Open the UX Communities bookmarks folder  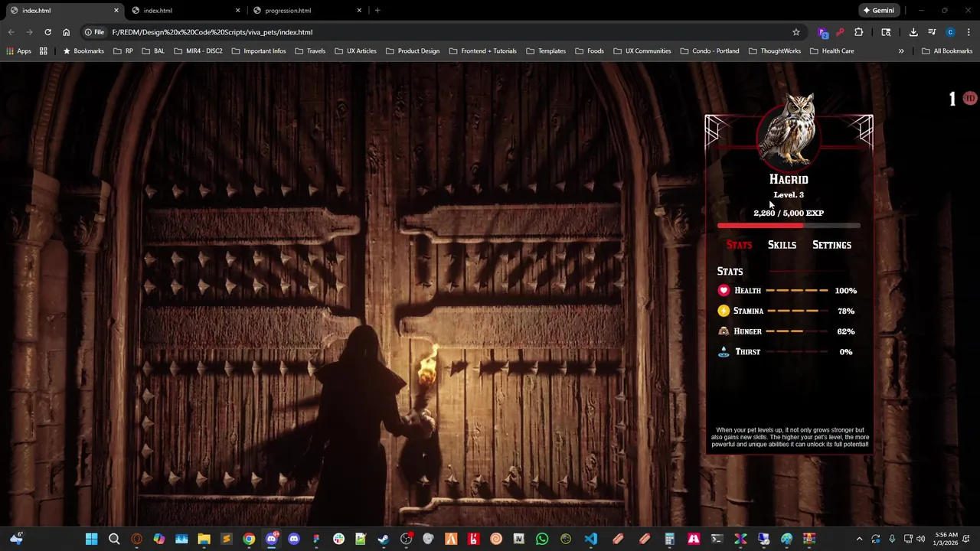tap(642, 51)
